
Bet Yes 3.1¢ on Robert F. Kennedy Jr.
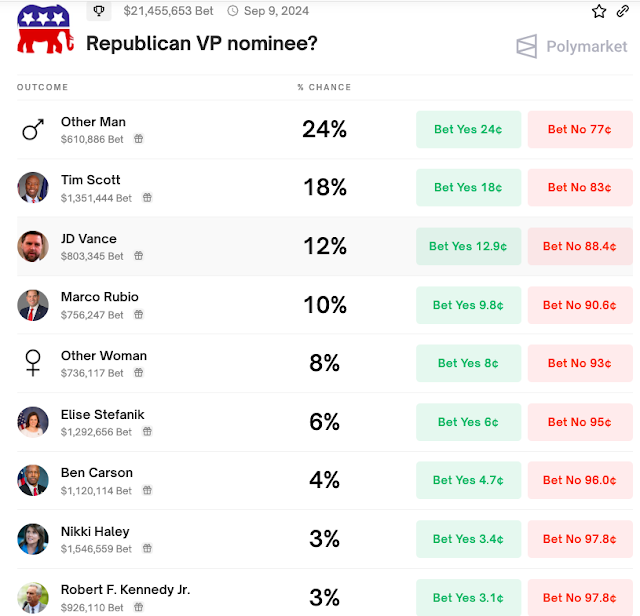click(x=469, y=598)
